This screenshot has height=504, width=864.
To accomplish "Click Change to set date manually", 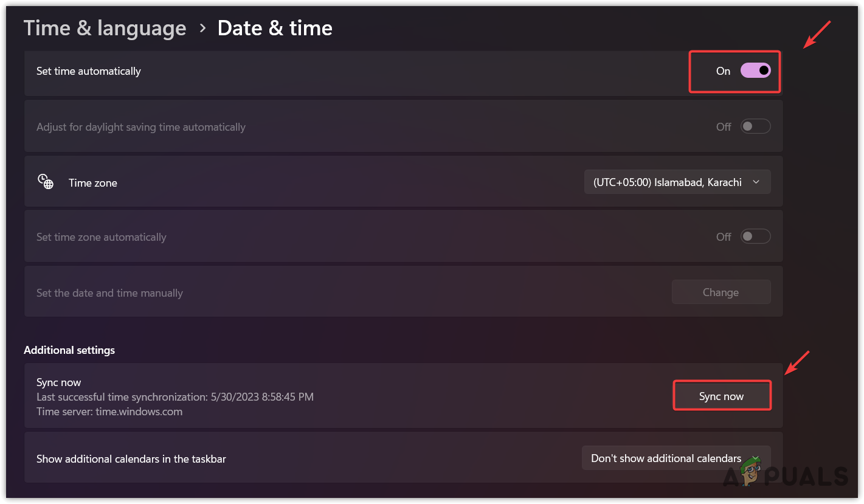I will point(721,292).
